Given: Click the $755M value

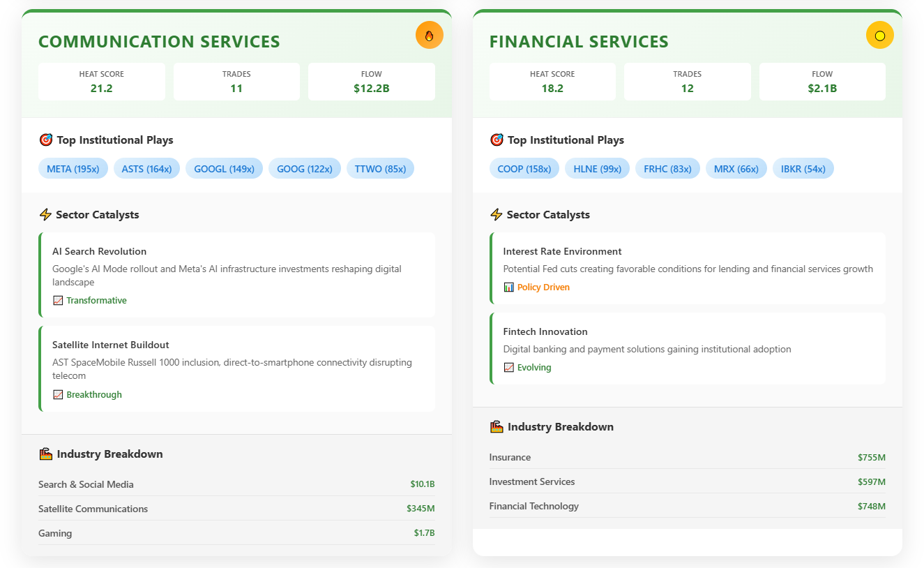Looking at the screenshot, I should coord(872,458).
